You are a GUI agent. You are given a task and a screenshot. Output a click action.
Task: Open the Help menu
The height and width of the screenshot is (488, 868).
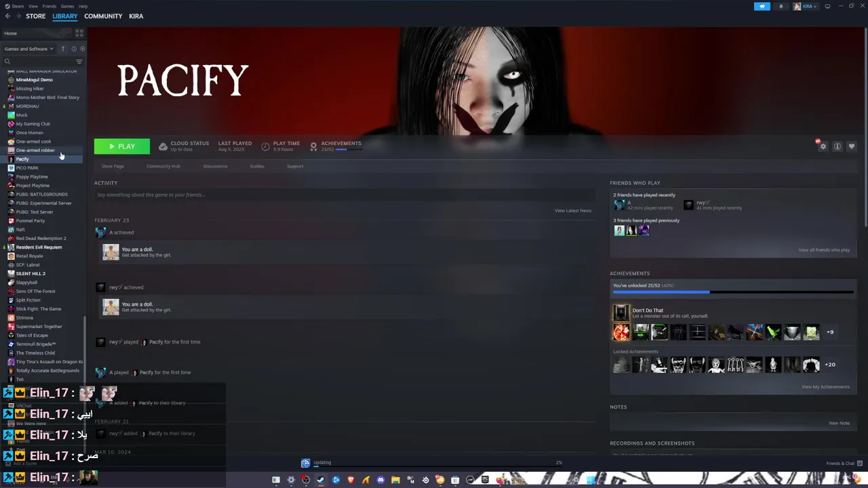[83, 6]
